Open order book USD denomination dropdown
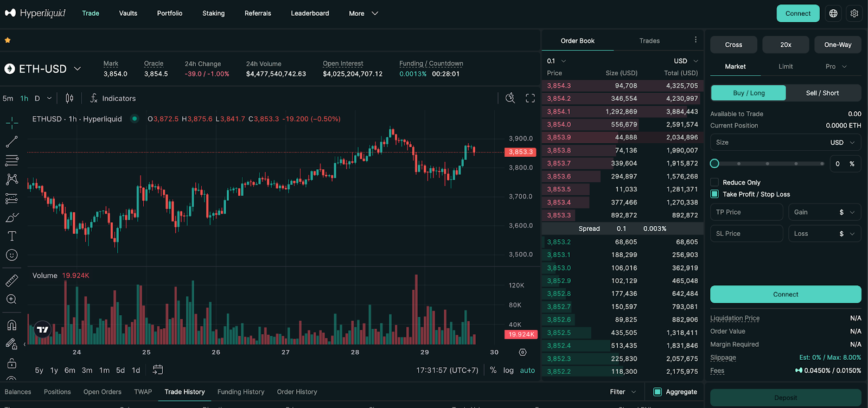Viewport: 868px width, 408px height. [686, 61]
